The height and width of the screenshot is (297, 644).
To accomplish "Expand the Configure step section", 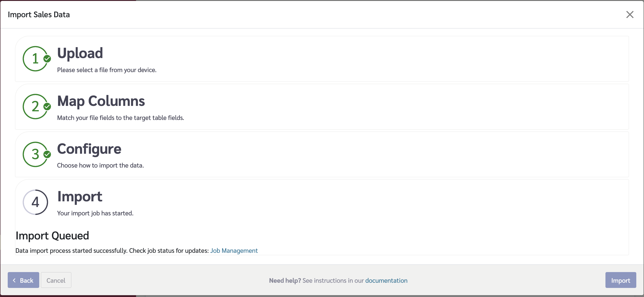I will (x=89, y=149).
